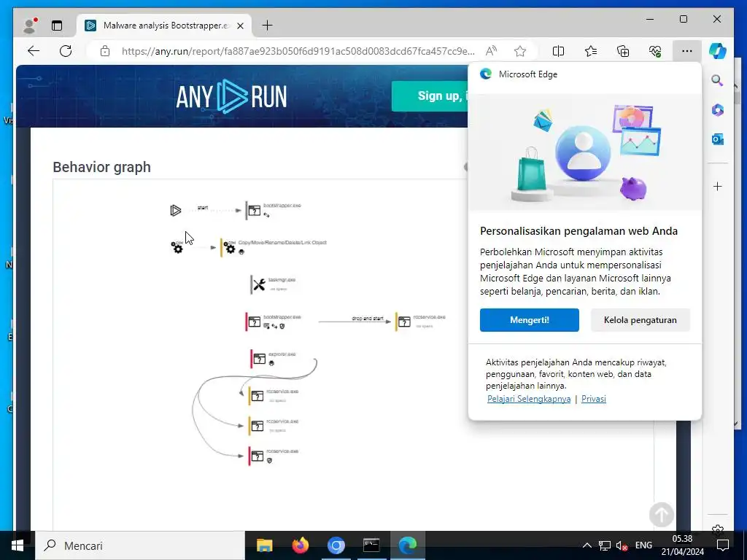Select rccservice.exe node after drop and start

[421, 322]
